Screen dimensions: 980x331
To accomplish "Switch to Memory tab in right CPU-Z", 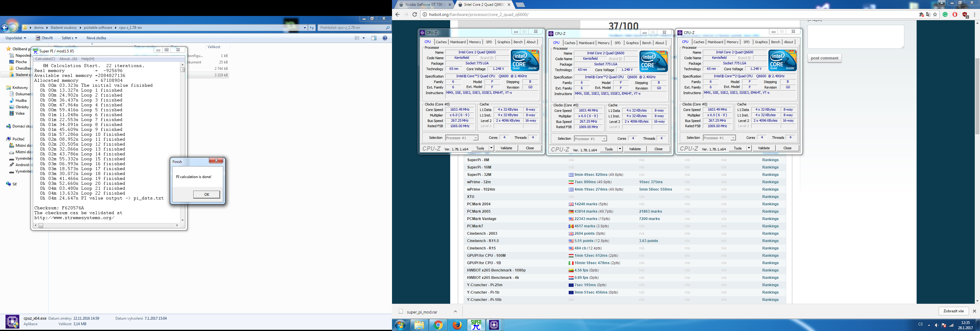I will 732,42.
